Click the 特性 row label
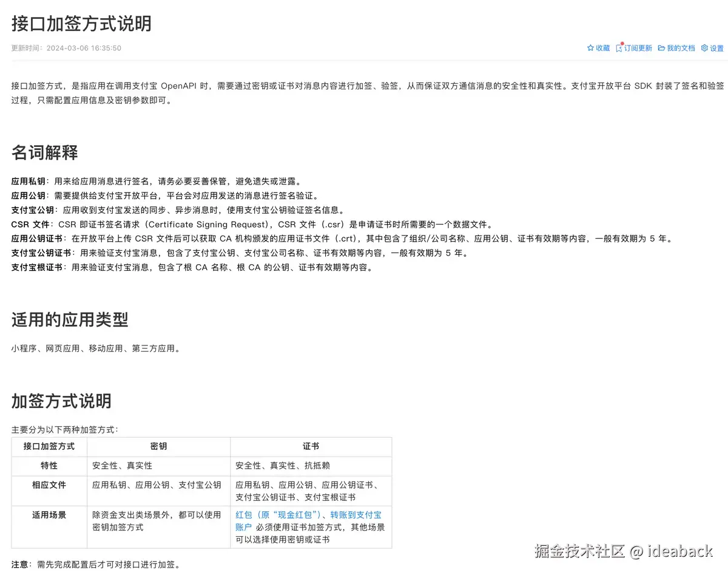 pos(49,466)
